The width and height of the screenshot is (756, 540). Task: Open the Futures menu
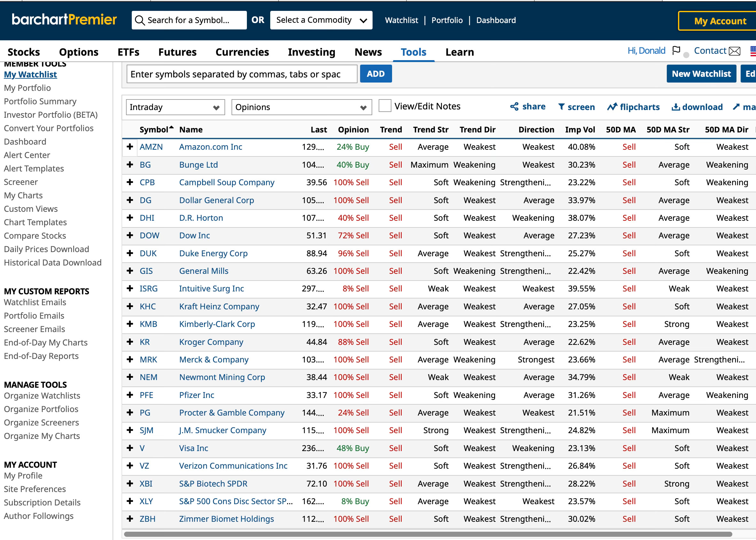(177, 52)
